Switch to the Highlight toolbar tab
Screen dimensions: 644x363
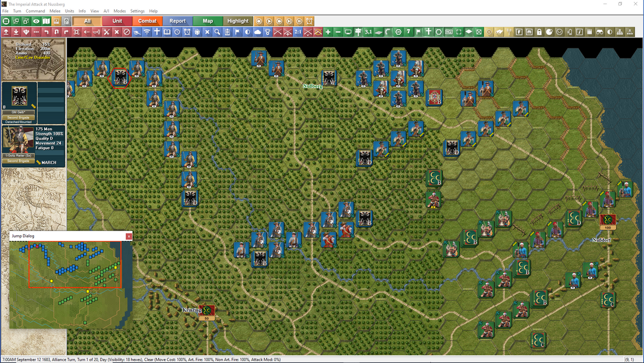tap(238, 21)
